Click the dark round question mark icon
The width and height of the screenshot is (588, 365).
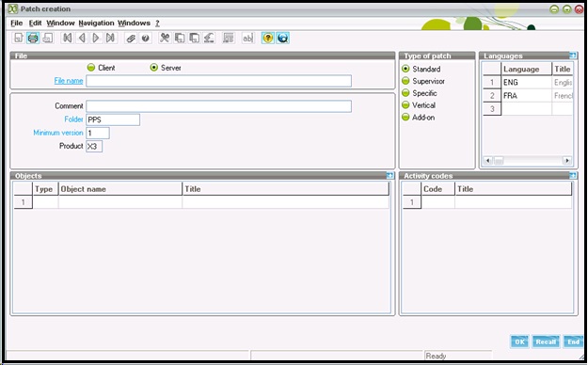(145, 38)
